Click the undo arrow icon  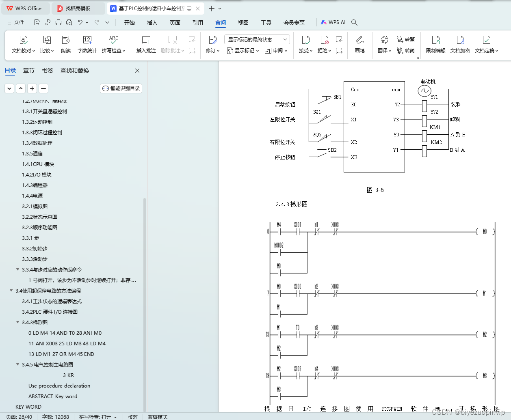click(80, 22)
